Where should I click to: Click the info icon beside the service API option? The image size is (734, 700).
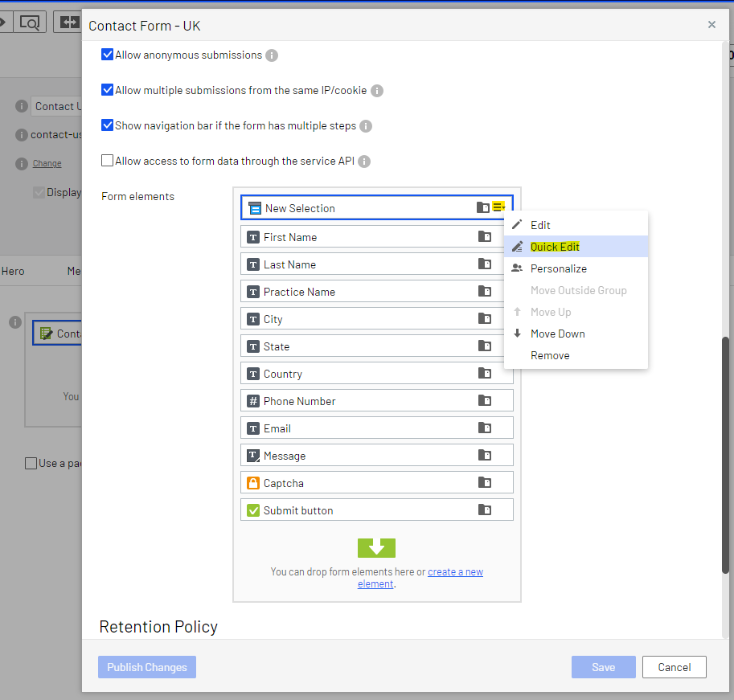[363, 160]
